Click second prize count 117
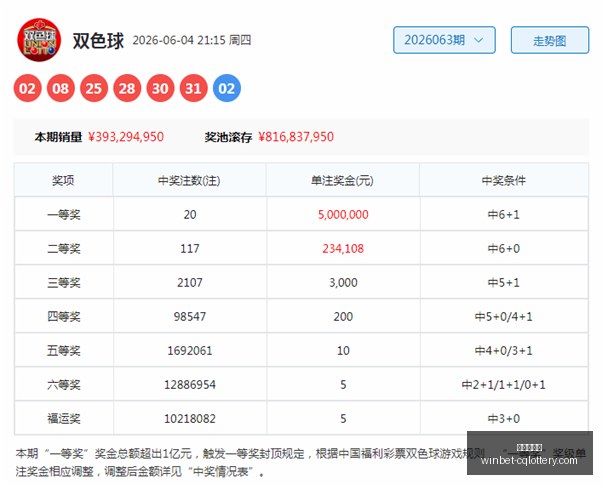The image size is (604, 486). pos(190,248)
